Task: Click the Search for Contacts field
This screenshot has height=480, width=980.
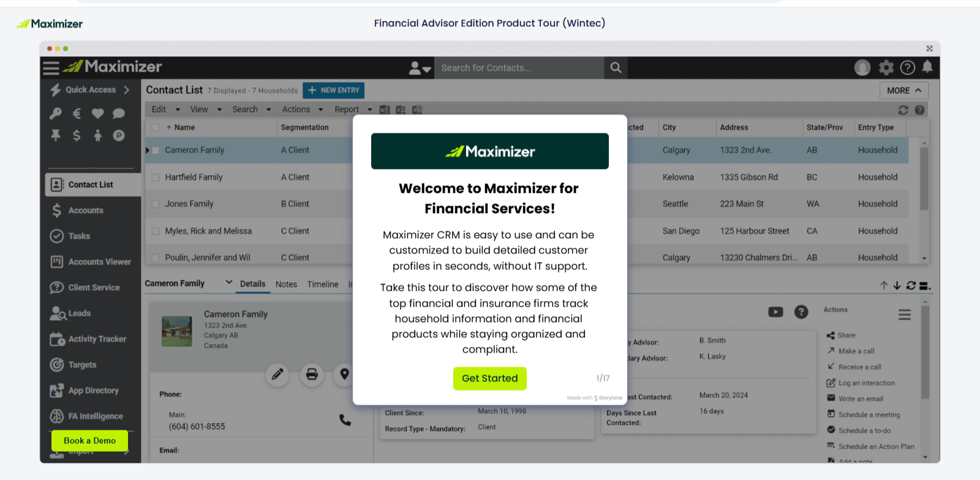Action: click(519, 68)
